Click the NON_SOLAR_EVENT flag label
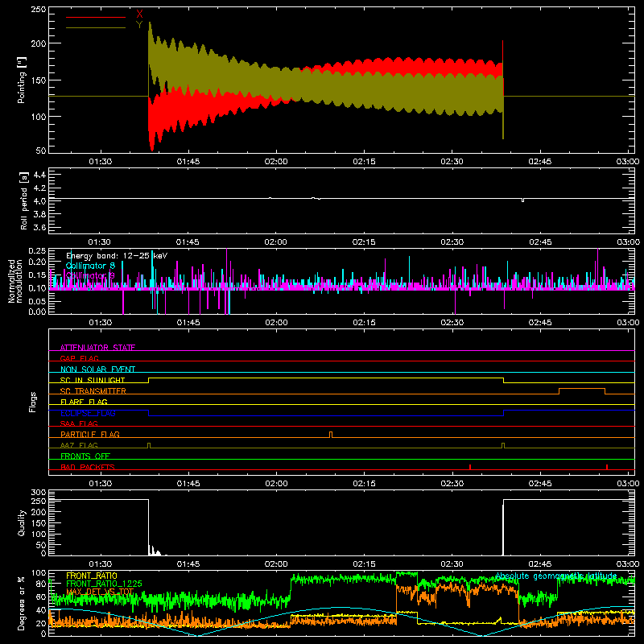 pyautogui.click(x=97, y=369)
